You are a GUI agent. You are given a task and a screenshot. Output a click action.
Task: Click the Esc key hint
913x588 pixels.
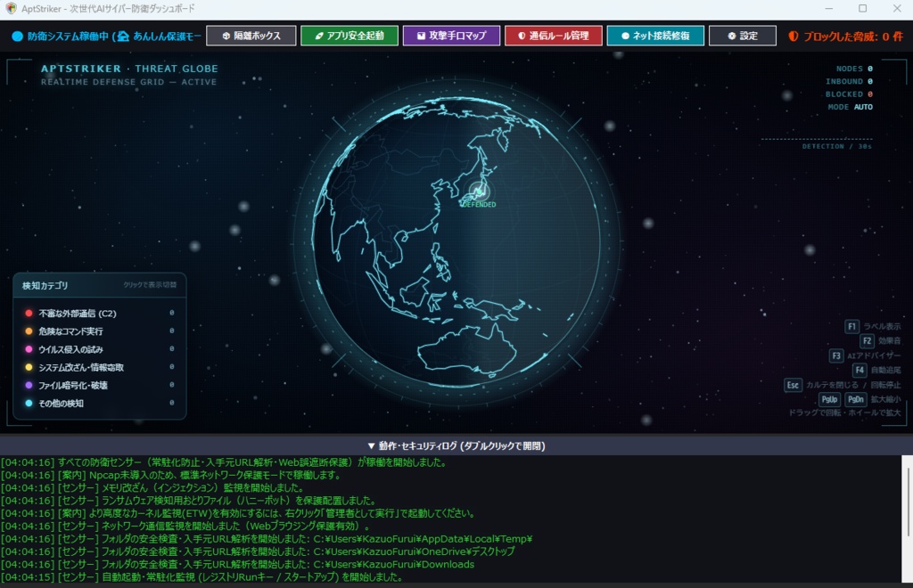click(793, 385)
